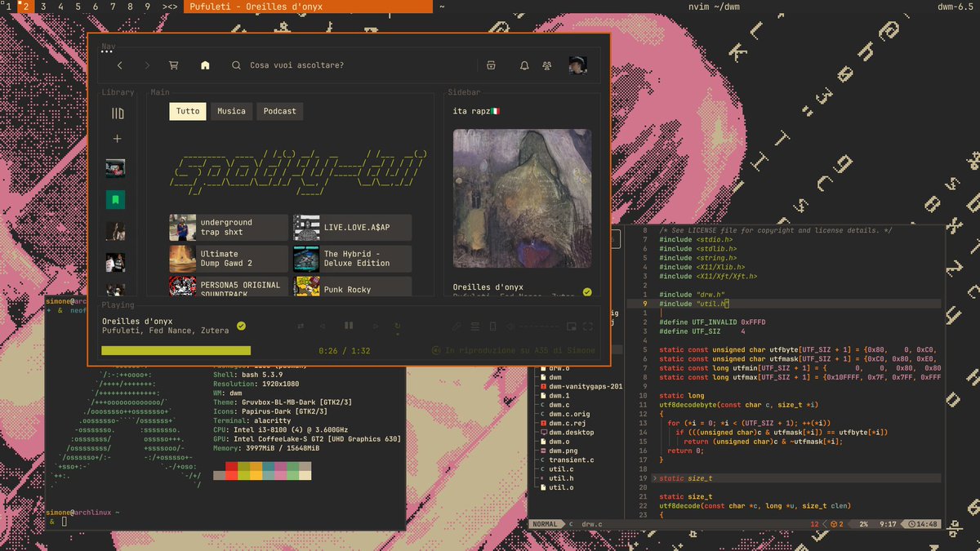Open the three-dot menu above Nav
This screenshot has width=980, height=551.
tap(107, 51)
